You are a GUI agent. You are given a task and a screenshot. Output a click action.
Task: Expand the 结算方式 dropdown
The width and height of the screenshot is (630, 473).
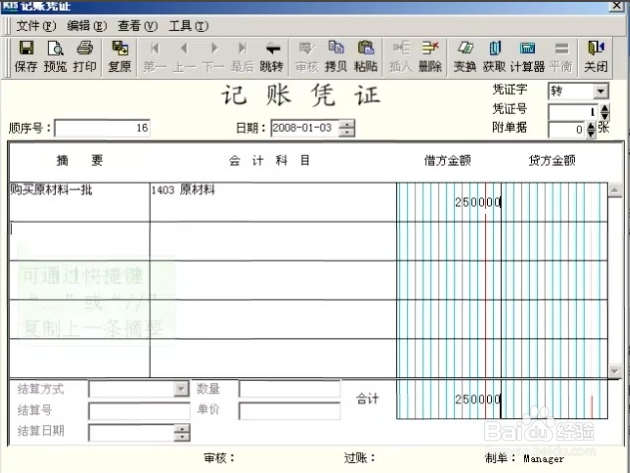tap(181, 389)
